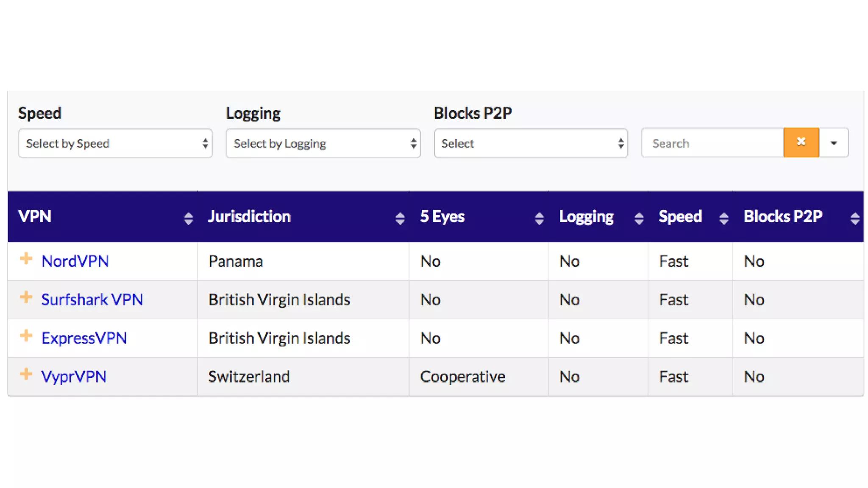Sort by Blocks P2P column header icon
The height and width of the screenshot is (488, 868).
(855, 218)
